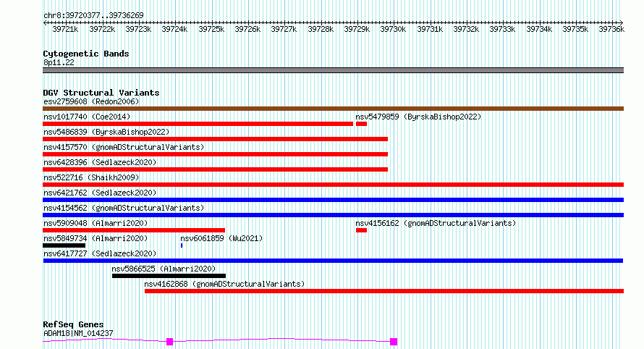The height and width of the screenshot is (349, 644).
Task: Click the ADAM18 magenta exon near 39724k
Action: point(169,342)
